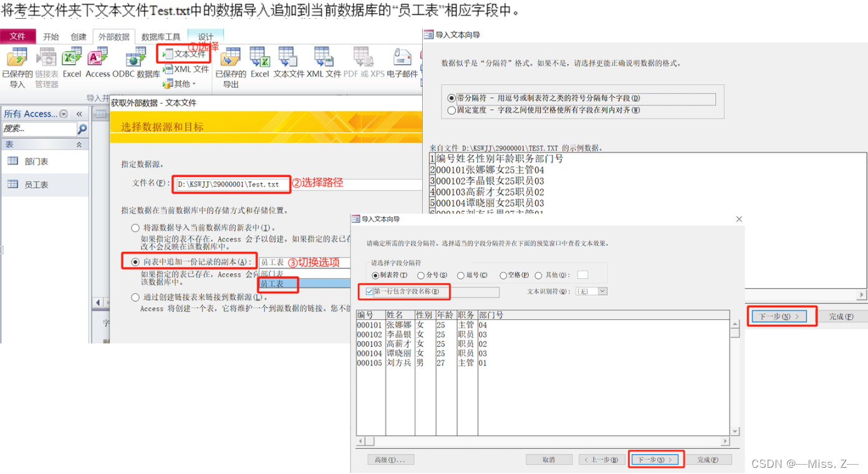Select the import 文本文件 small ribbon button
Screen dimensions: 868x474
click(185, 55)
